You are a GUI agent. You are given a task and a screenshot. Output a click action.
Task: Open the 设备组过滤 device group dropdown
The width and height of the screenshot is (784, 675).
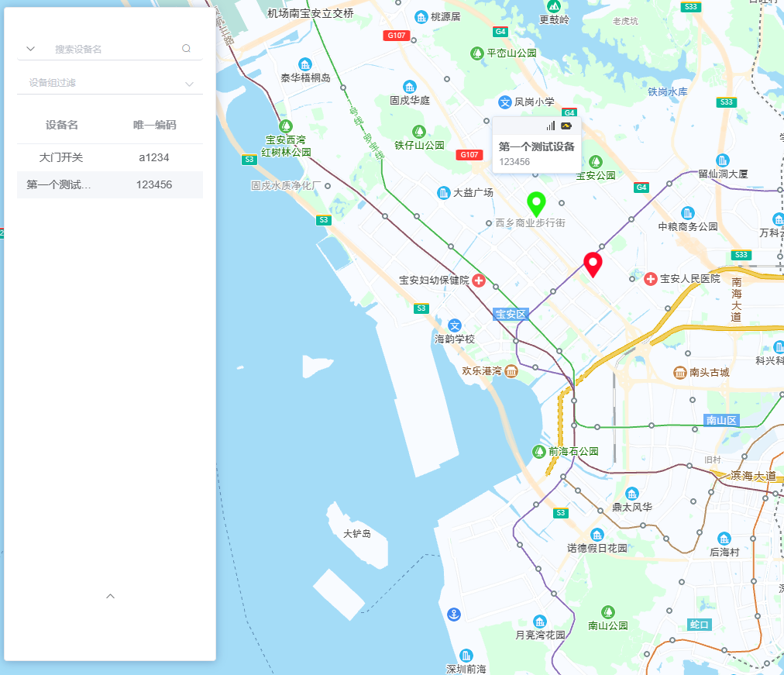(x=109, y=83)
